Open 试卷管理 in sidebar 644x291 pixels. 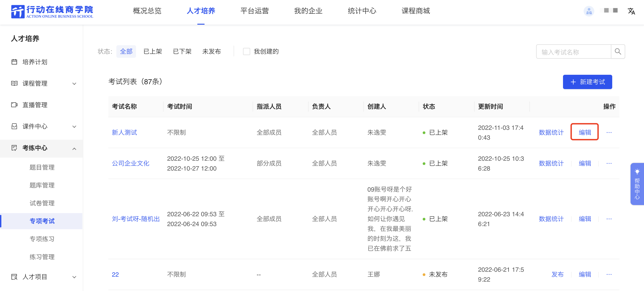click(x=42, y=203)
